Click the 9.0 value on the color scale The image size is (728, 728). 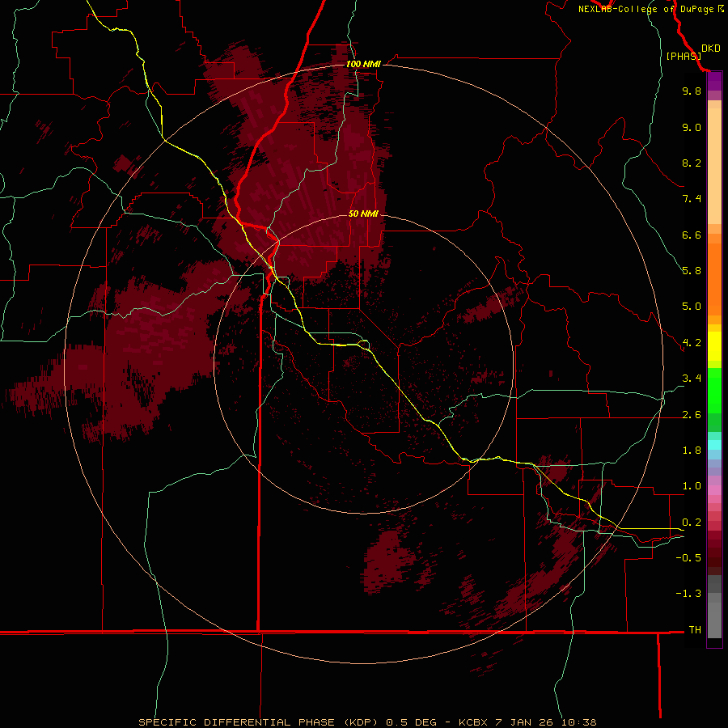pyautogui.click(x=692, y=127)
